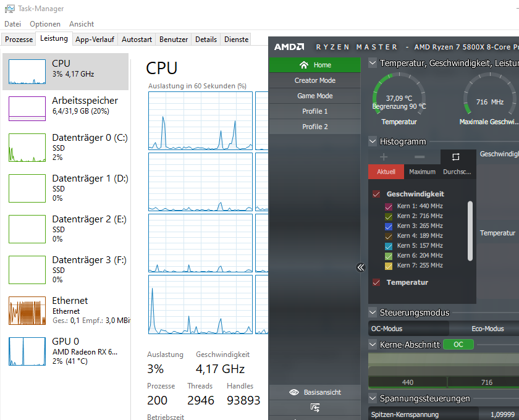Screen dimensions: 519x420
Task: Open the Ansicht menu
Action: (x=82, y=24)
